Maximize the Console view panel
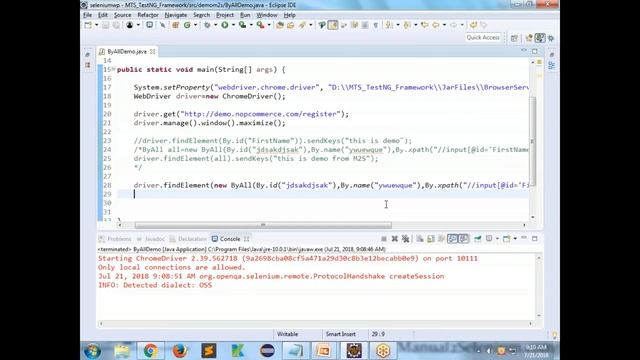 (535, 238)
